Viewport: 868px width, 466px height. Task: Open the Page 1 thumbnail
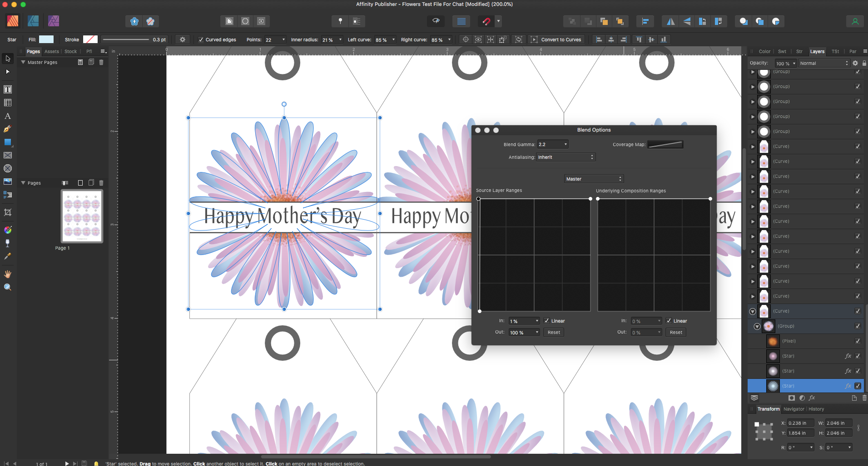pyautogui.click(x=82, y=216)
